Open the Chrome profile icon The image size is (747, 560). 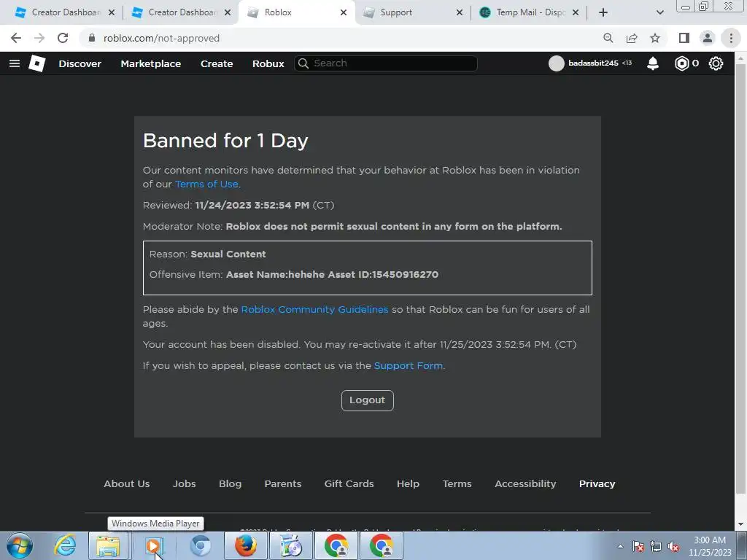pos(708,38)
